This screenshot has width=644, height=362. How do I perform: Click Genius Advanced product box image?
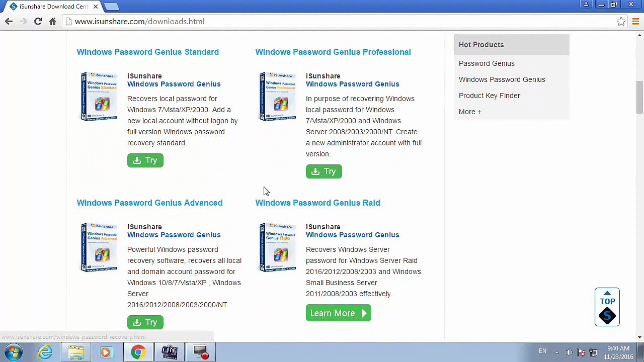(x=99, y=247)
